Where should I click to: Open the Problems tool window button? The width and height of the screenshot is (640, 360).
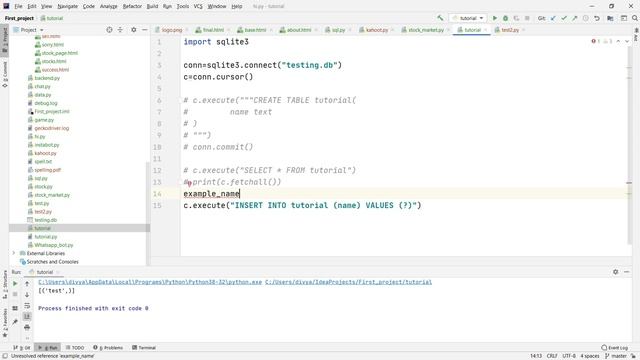pos(108,347)
